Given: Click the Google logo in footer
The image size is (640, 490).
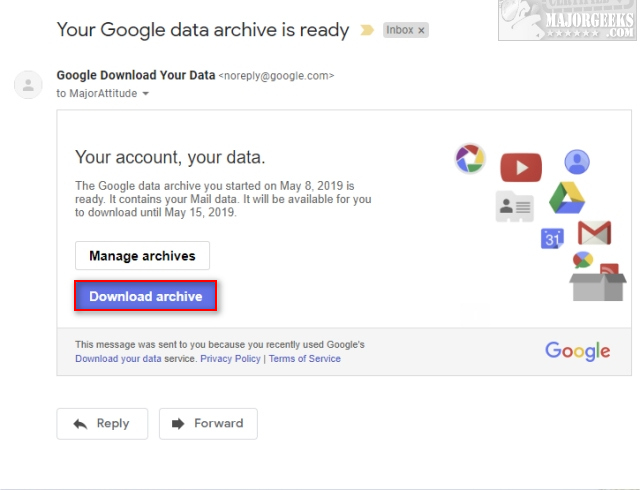Looking at the screenshot, I should point(577,350).
